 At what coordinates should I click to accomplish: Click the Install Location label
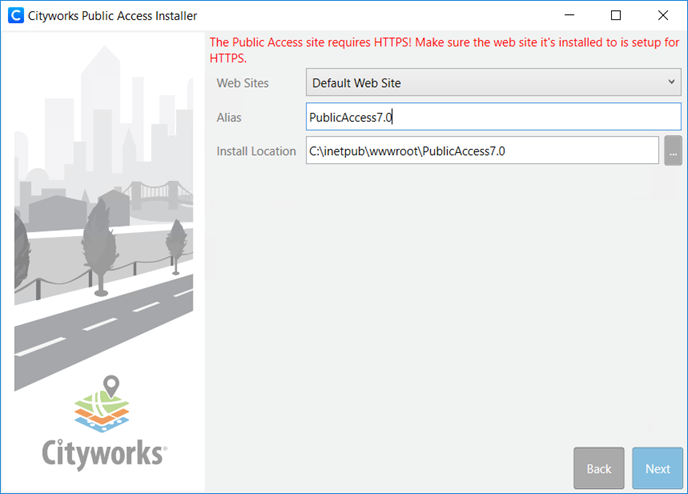[x=256, y=151]
